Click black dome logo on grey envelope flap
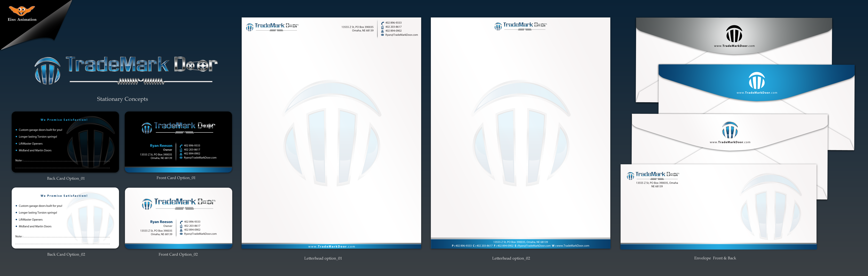868x276 pixels. [734, 34]
